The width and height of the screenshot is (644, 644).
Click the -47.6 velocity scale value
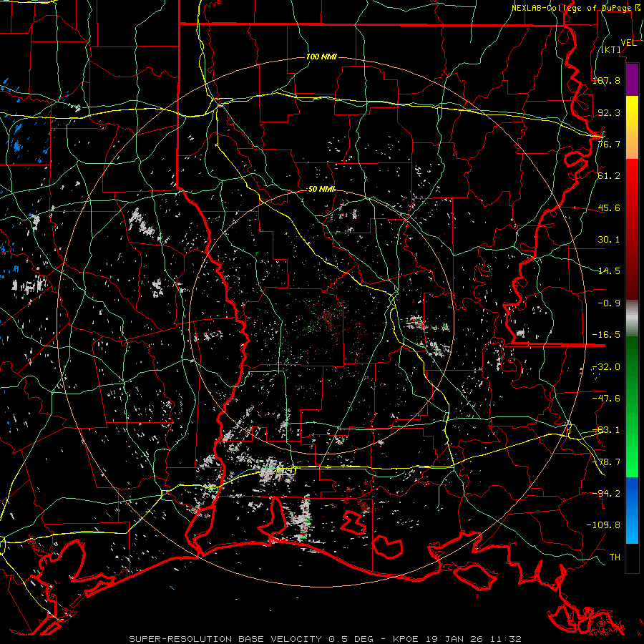606,399
